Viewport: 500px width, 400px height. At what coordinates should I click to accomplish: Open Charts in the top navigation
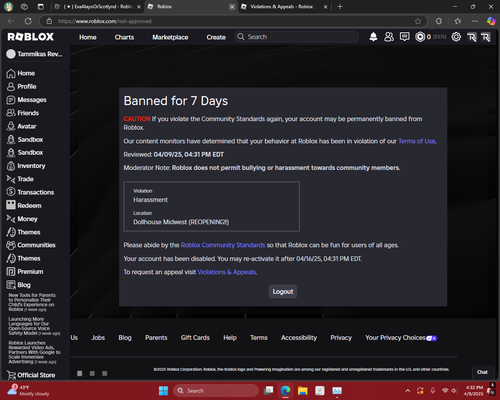[124, 37]
